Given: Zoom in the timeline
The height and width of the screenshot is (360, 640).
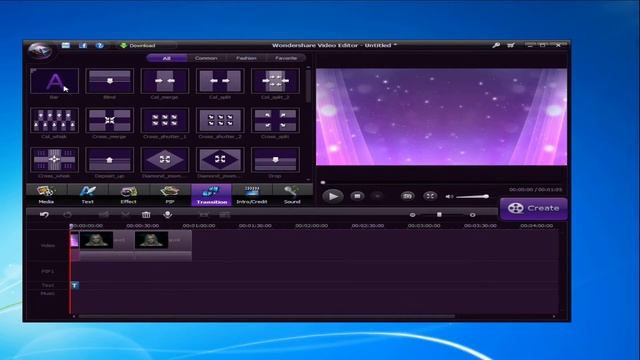Looking at the screenshot, I should [472, 215].
